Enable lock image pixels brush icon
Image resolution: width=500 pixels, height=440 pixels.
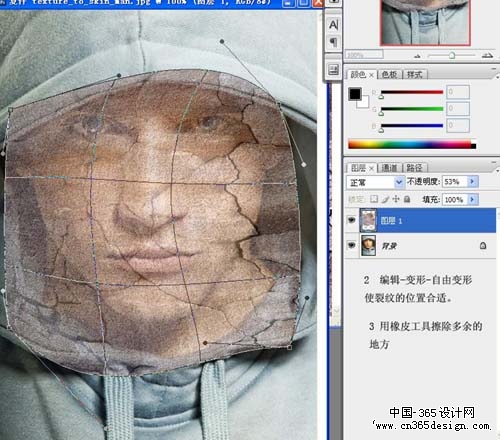(385, 199)
